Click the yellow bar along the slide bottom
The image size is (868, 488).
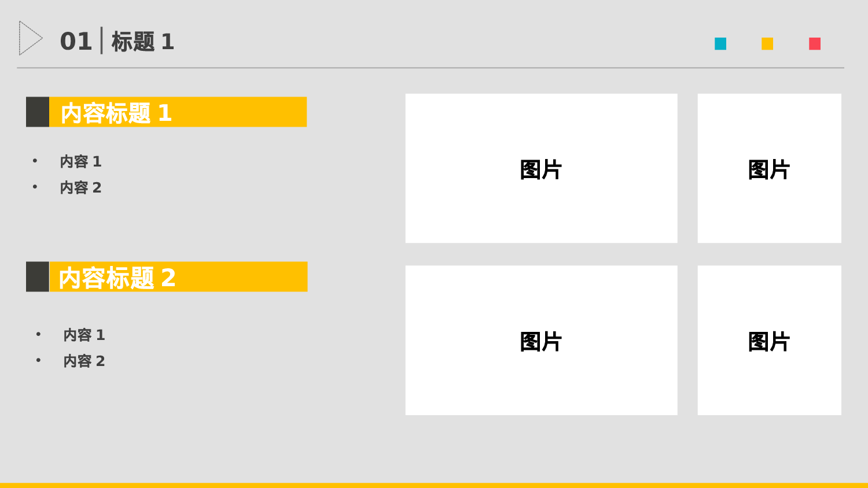pyautogui.click(x=434, y=485)
